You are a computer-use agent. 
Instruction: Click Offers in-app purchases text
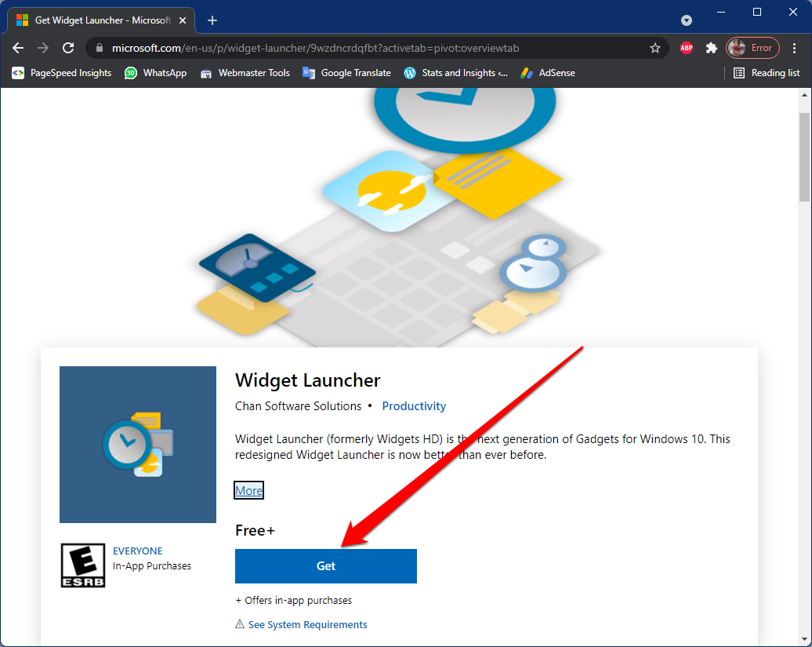pos(294,601)
